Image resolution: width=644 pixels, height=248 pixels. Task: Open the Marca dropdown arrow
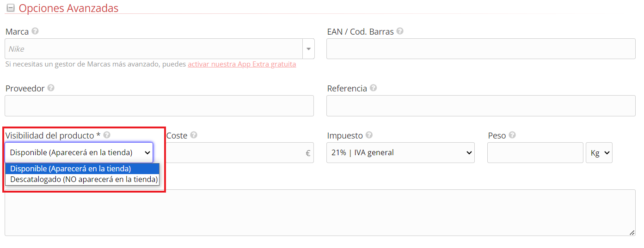pyautogui.click(x=308, y=48)
